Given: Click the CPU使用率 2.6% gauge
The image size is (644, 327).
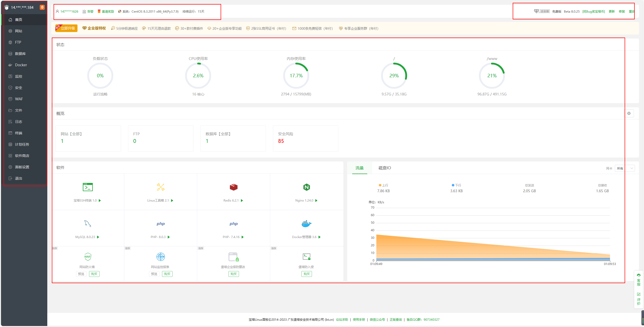Looking at the screenshot, I should (198, 76).
